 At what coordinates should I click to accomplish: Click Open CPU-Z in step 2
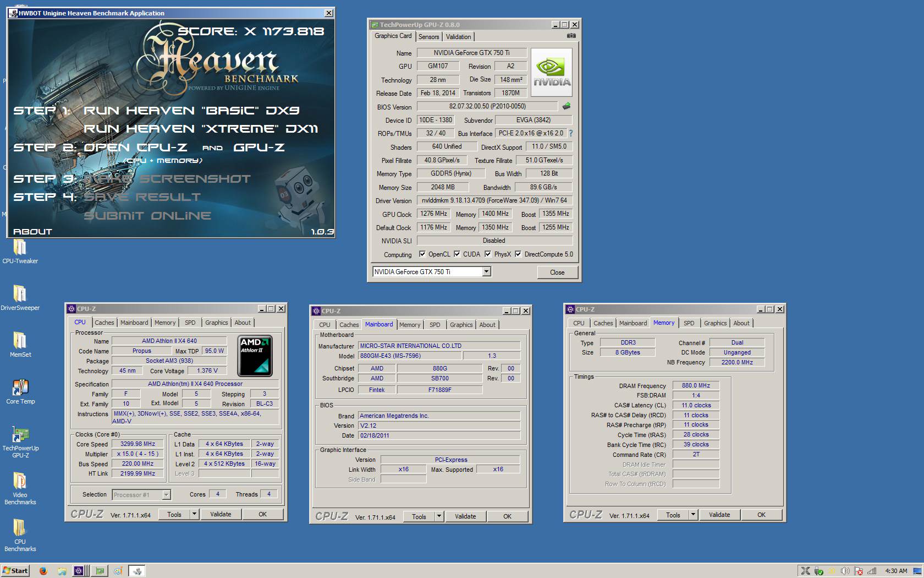tap(135, 148)
